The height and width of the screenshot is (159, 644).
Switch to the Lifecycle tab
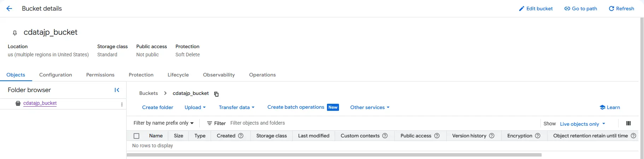(178, 75)
